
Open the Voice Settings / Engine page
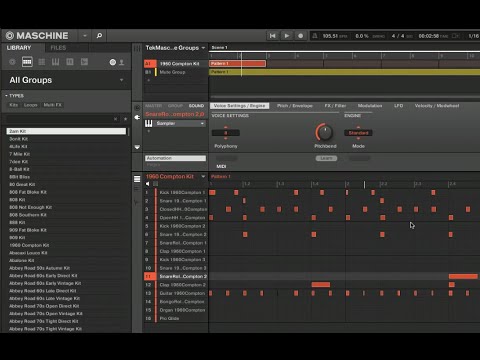(x=239, y=106)
